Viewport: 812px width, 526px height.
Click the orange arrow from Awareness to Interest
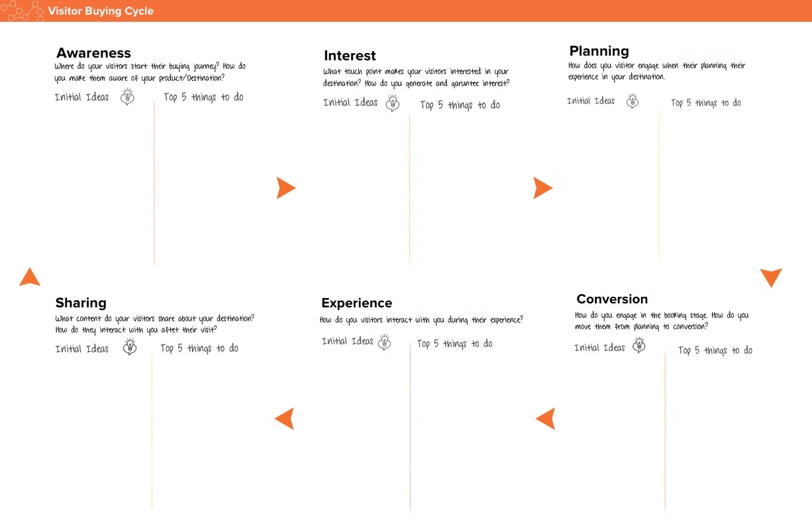[285, 188]
